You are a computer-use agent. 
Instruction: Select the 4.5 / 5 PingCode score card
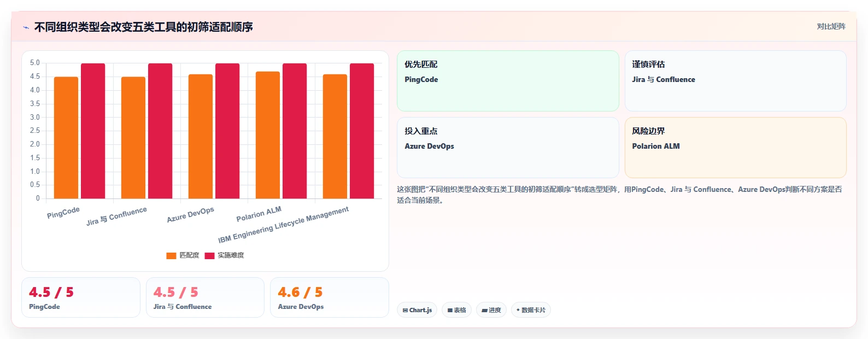click(x=81, y=297)
